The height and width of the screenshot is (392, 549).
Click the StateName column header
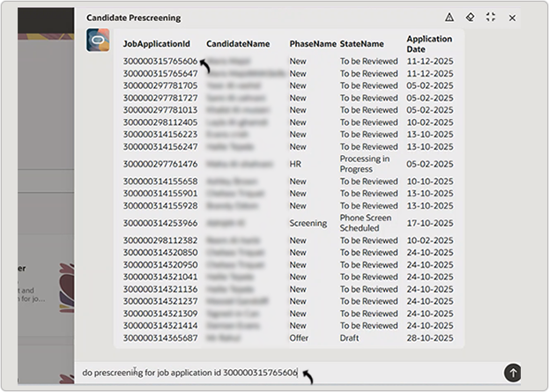(361, 43)
